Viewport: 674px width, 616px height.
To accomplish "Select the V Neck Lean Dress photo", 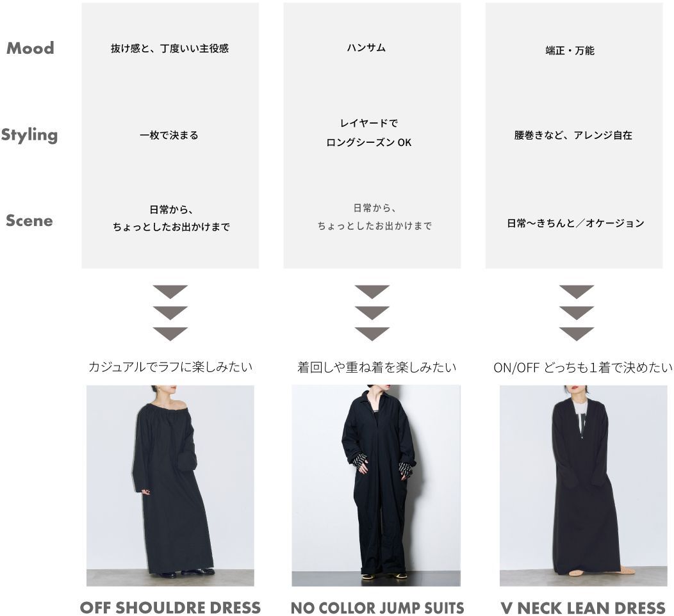I will [x=583, y=485].
